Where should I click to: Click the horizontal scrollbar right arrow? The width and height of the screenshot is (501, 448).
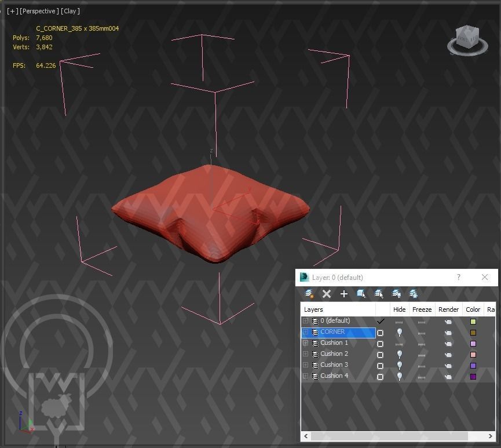tap(491, 436)
